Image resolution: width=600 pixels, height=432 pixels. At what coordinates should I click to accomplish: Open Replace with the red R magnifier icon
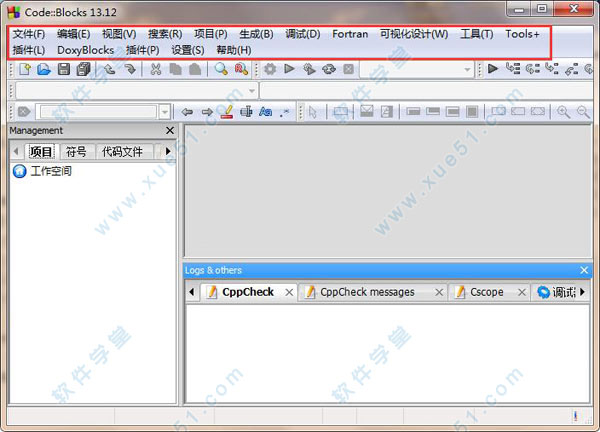(241, 69)
